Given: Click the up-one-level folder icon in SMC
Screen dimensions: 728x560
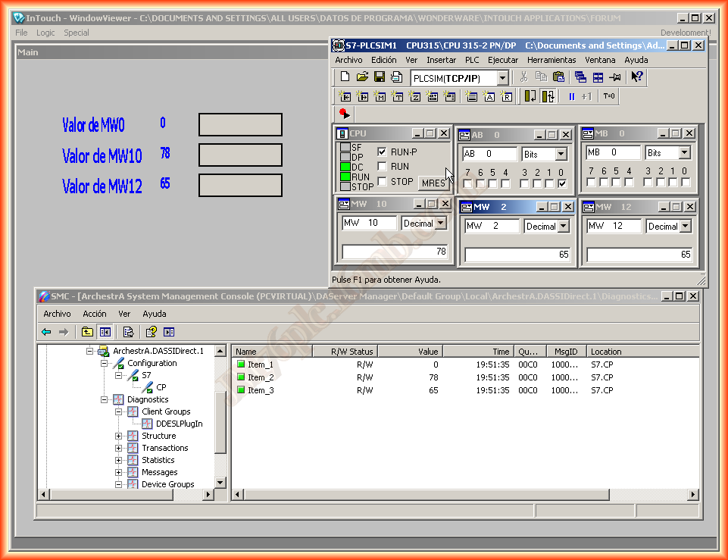Looking at the screenshot, I should [x=87, y=332].
